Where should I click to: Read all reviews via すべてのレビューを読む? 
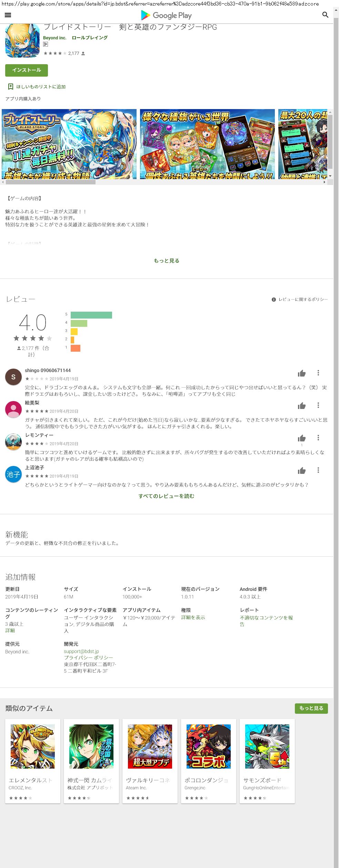click(x=167, y=496)
